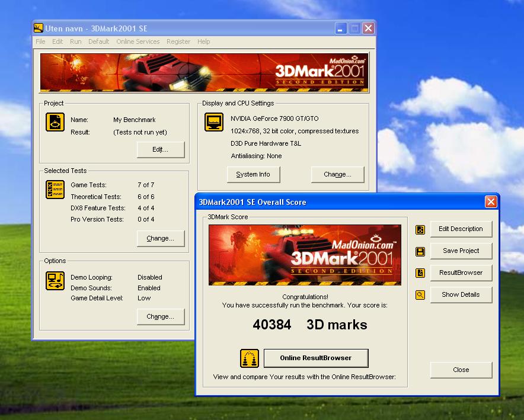
Task: Open the Edit menu
Action: (x=57, y=41)
